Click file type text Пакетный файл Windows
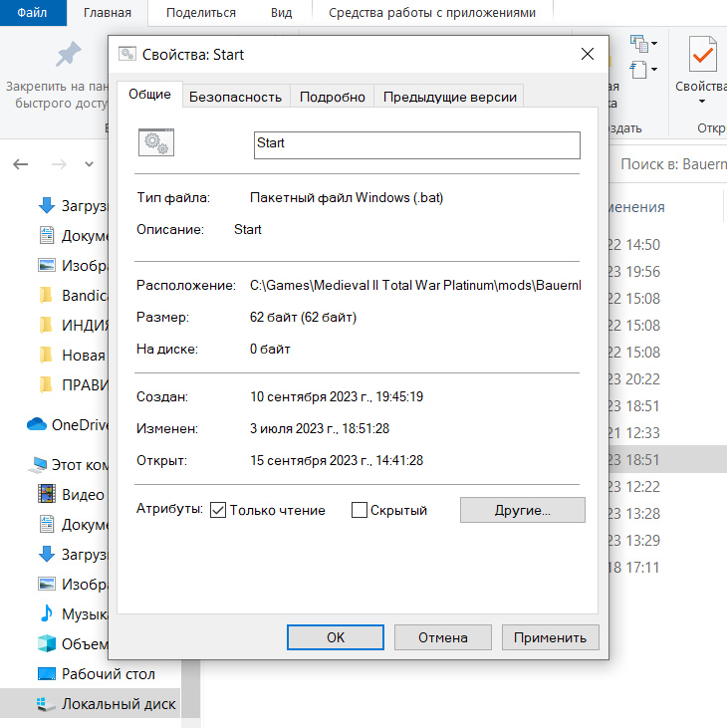Screen dimensions: 727x728 (x=347, y=198)
